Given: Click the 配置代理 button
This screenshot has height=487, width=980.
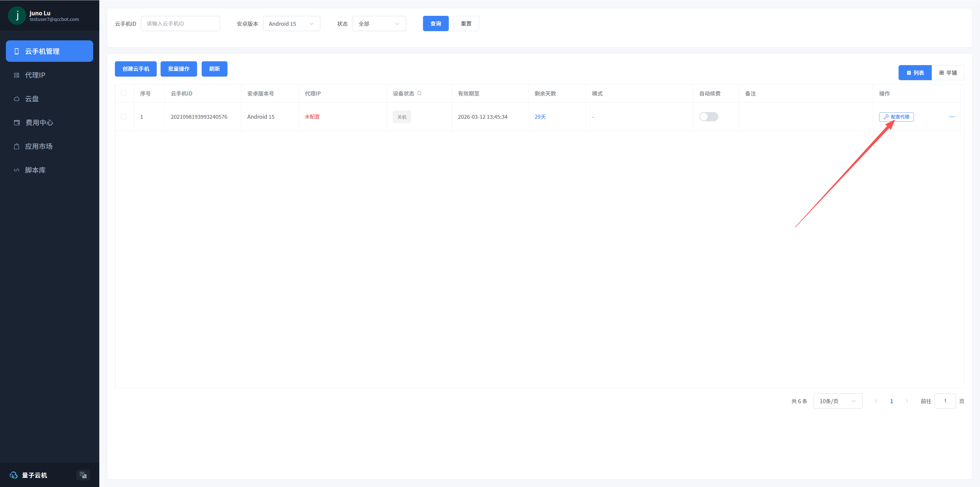Looking at the screenshot, I should pyautogui.click(x=896, y=117).
